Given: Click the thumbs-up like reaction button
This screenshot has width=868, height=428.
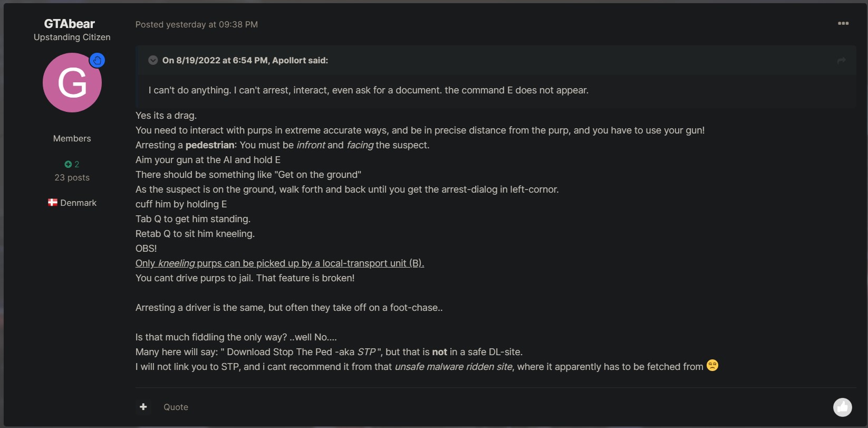Looking at the screenshot, I should 842,407.
